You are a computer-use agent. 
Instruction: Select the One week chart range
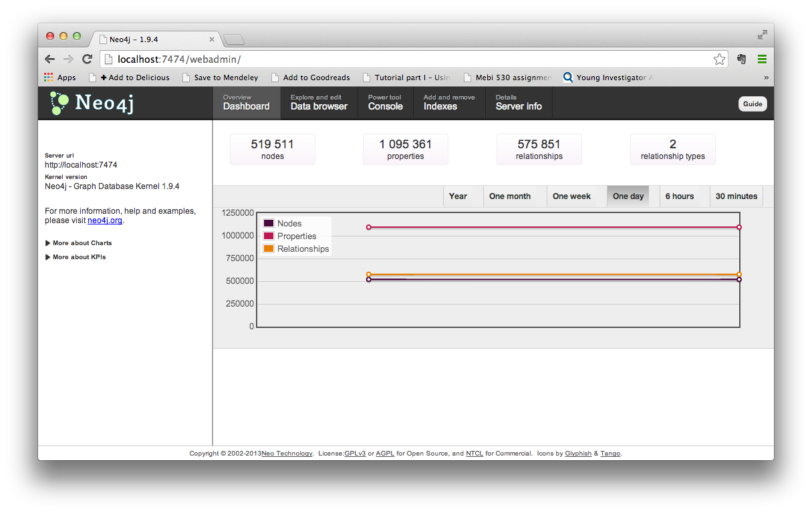(x=571, y=196)
